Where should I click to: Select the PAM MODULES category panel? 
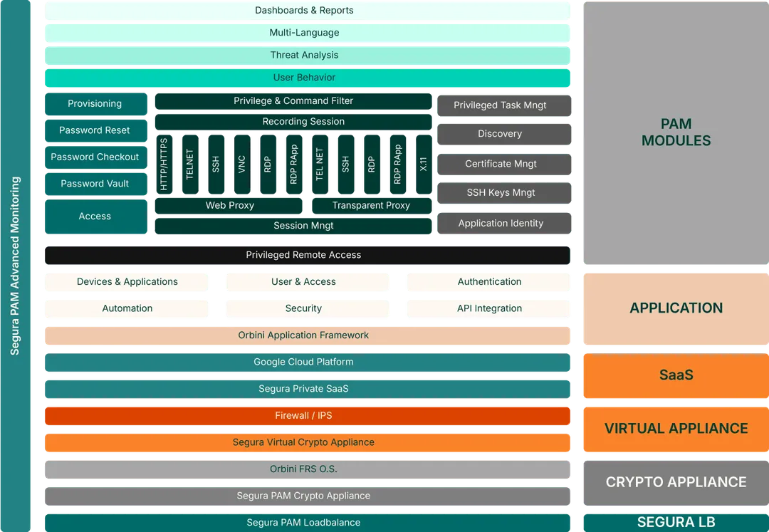coord(675,133)
